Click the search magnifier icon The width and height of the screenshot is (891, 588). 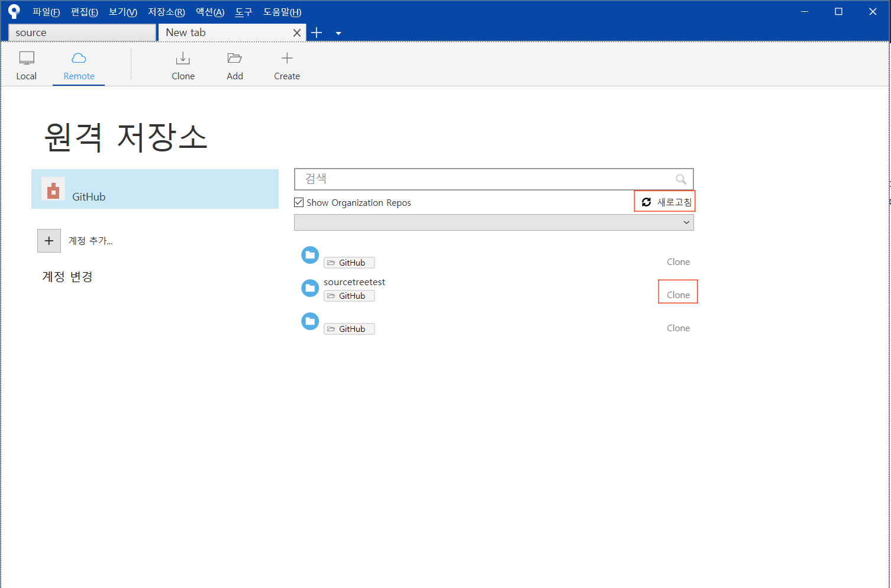click(x=681, y=179)
